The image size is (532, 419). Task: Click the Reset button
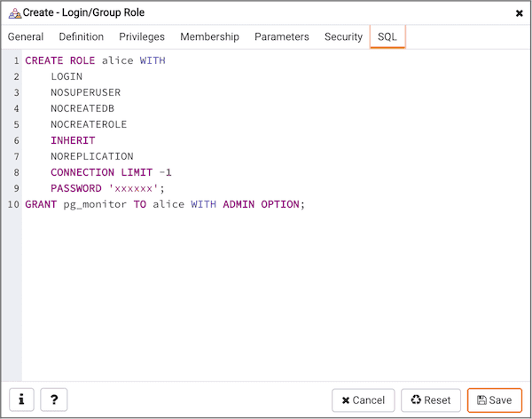pos(431,400)
